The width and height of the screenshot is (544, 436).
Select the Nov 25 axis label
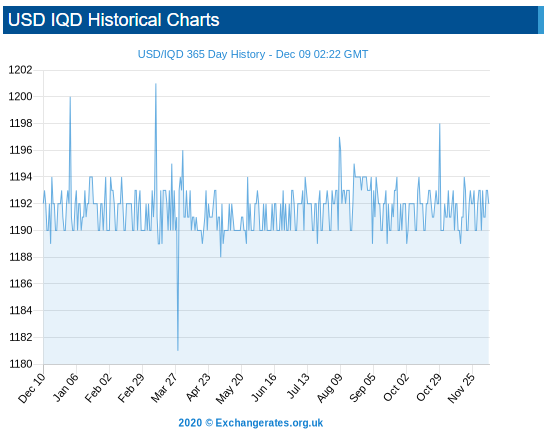[461, 388]
